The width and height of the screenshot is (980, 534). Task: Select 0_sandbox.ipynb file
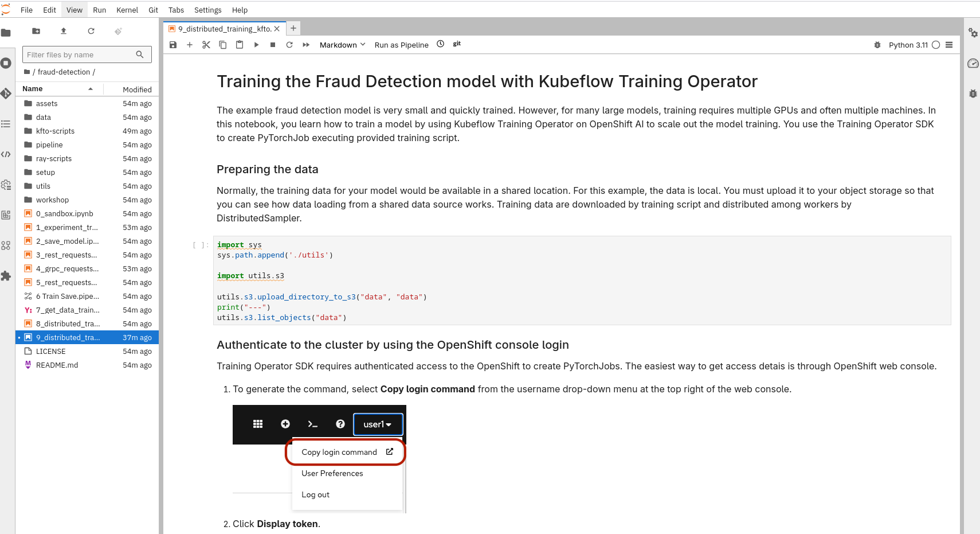(x=87, y=214)
